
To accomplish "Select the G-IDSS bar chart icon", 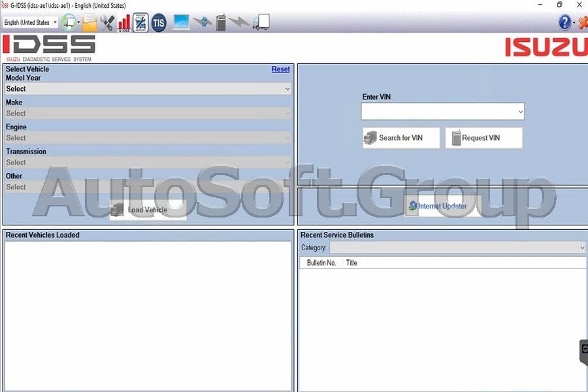I will pyautogui.click(x=124, y=22).
